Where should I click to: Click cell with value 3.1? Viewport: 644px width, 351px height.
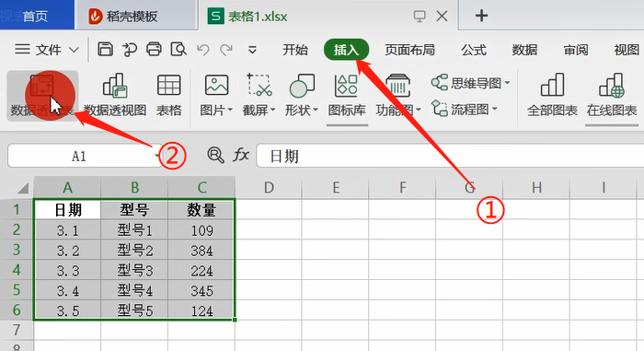[x=67, y=230]
